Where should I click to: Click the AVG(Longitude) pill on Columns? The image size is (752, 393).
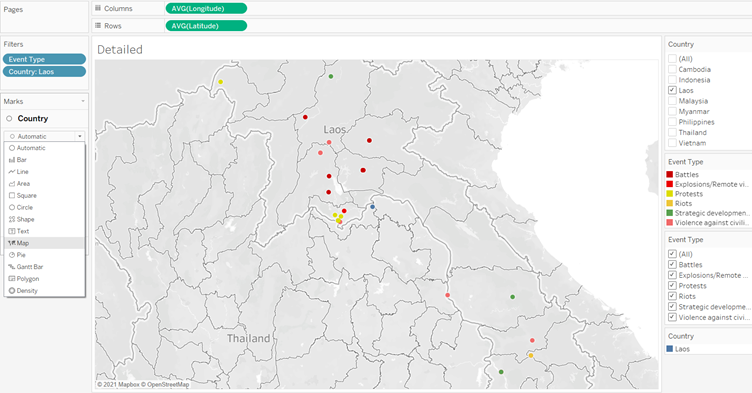[x=206, y=8]
